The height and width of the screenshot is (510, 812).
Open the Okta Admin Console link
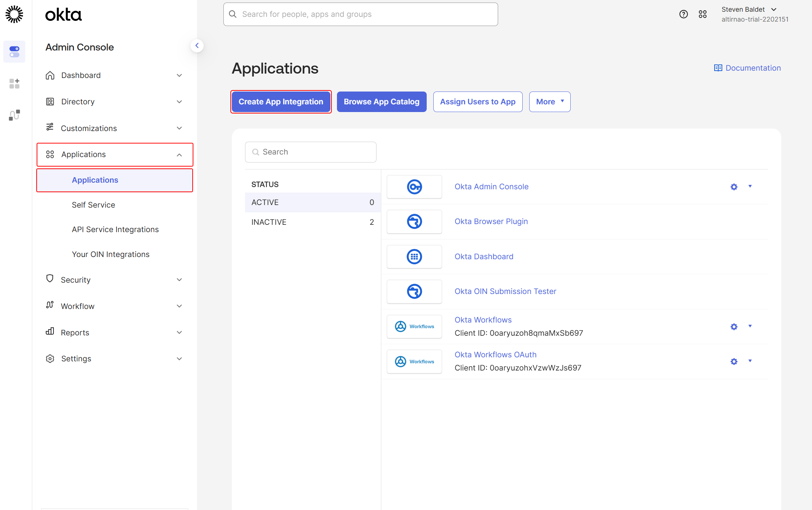click(x=492, y=187)
